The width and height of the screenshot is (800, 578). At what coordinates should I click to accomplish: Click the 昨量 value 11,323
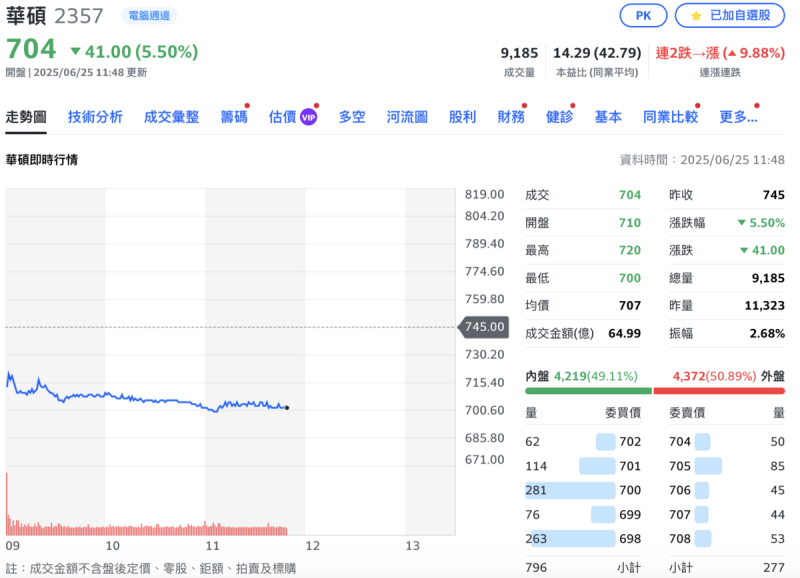764,306
